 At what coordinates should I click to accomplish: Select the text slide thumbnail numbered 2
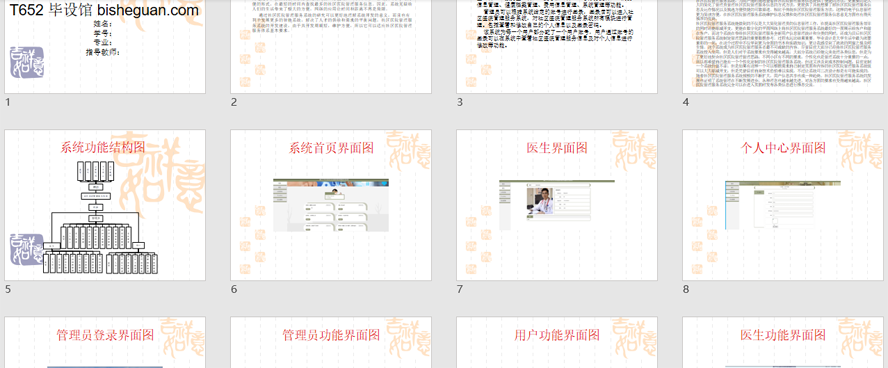coord(331,46)
